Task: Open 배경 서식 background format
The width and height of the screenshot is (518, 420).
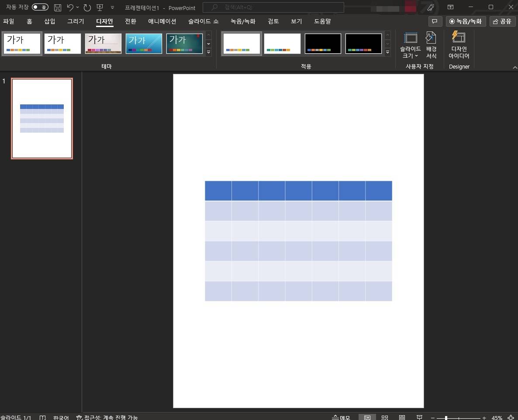Action: (x=431, y=45)
